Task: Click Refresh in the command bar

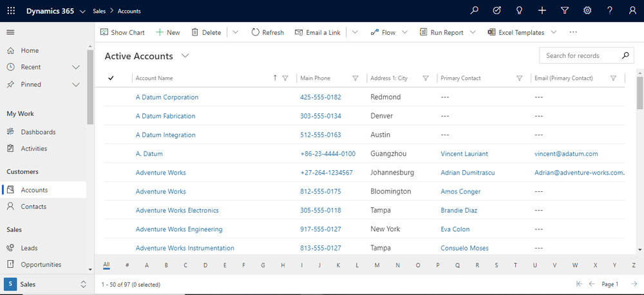Action: coord(267,32)
